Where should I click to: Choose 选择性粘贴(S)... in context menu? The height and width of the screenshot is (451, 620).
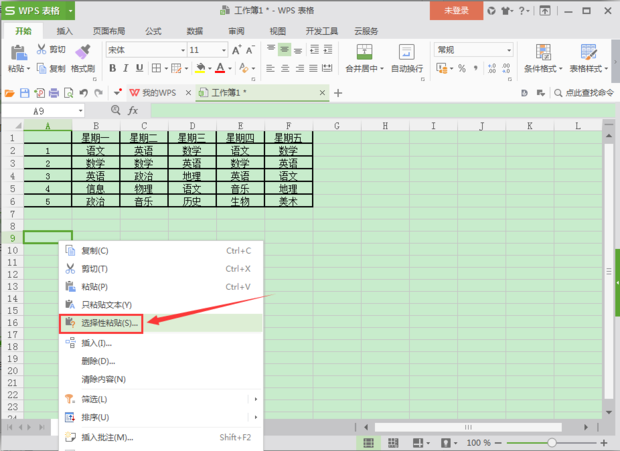coord(161,323)
